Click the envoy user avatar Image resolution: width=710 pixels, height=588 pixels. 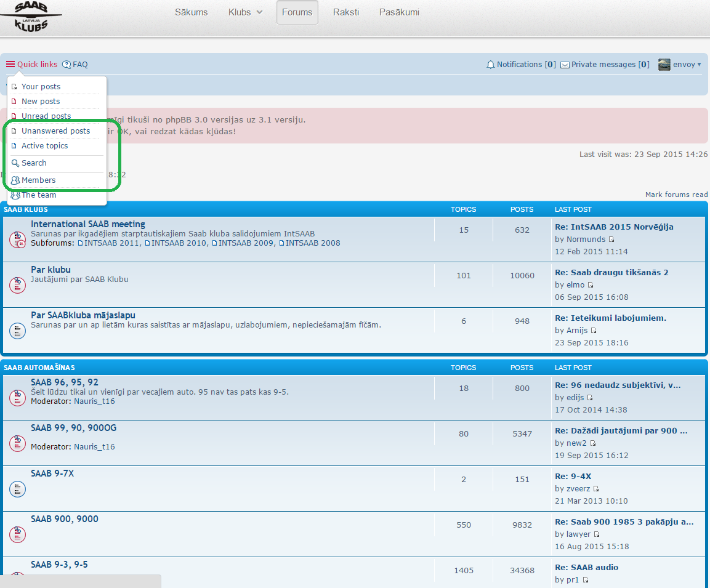click(664, 65)
